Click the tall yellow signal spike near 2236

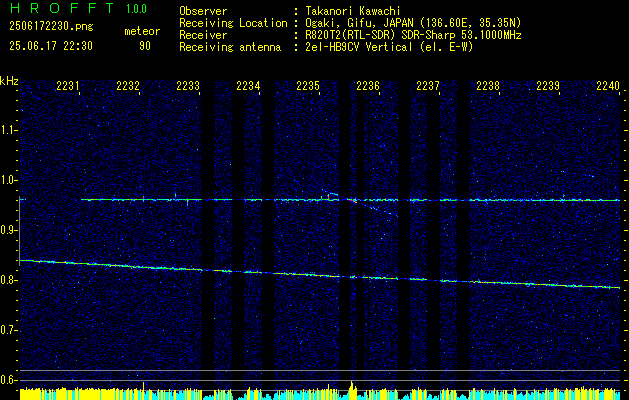[352, 390]
